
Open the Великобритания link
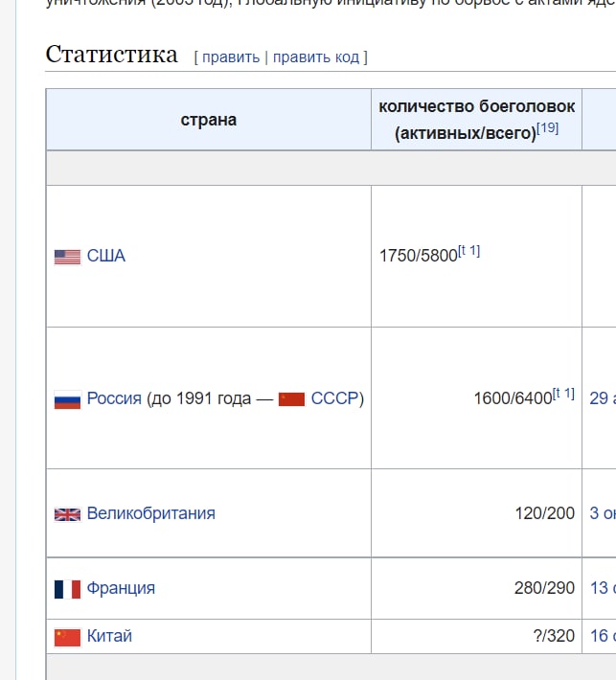point(151,512)
